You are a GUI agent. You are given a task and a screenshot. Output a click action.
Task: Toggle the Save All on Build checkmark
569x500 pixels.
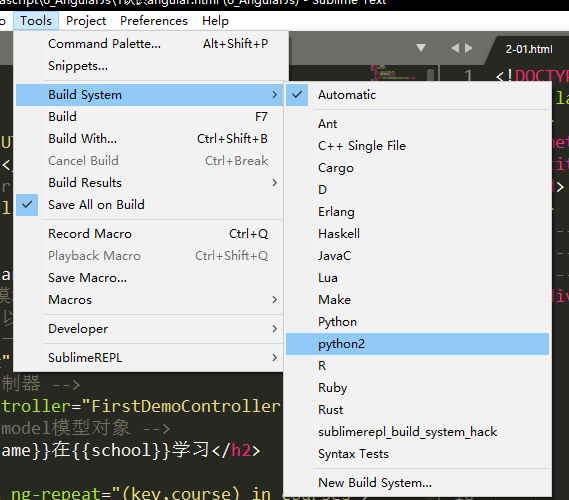(x=27, y=205)
